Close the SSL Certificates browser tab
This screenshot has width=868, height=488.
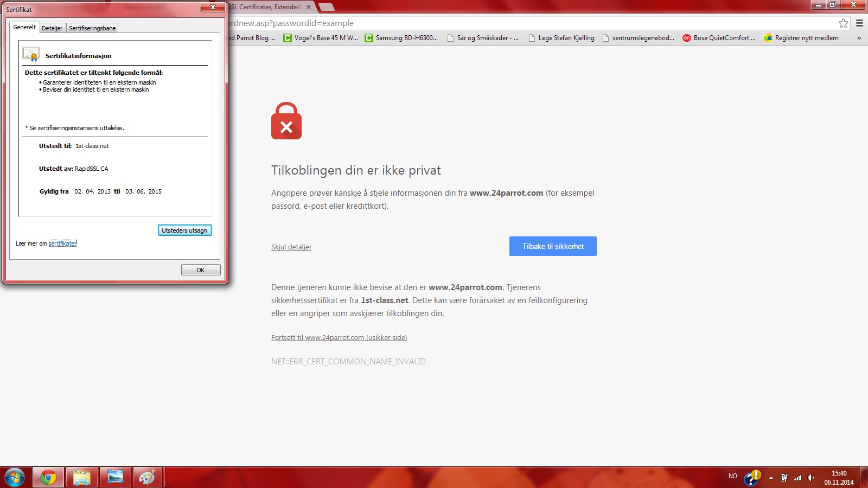309,7
